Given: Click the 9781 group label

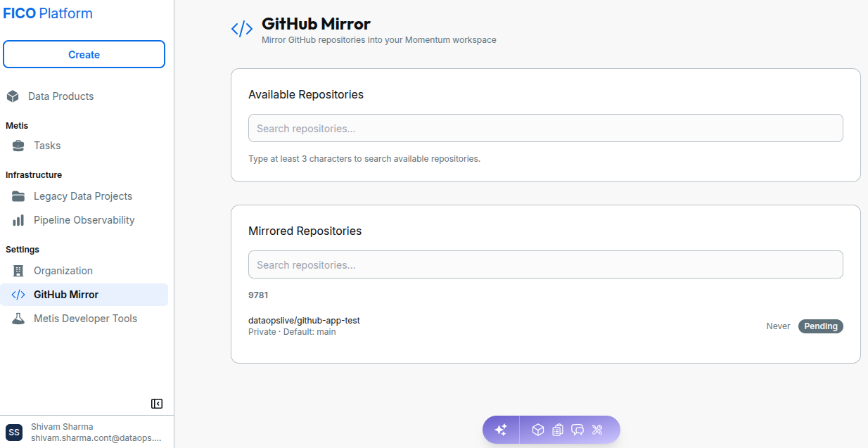Looking at the screenshot, I should [x=258, y=295].
